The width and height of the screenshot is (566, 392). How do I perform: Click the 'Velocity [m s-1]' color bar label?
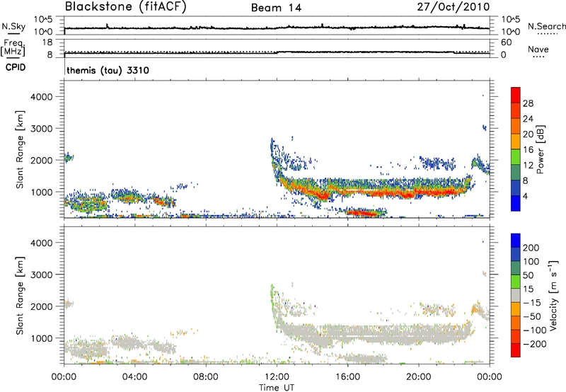click(553, 295)
